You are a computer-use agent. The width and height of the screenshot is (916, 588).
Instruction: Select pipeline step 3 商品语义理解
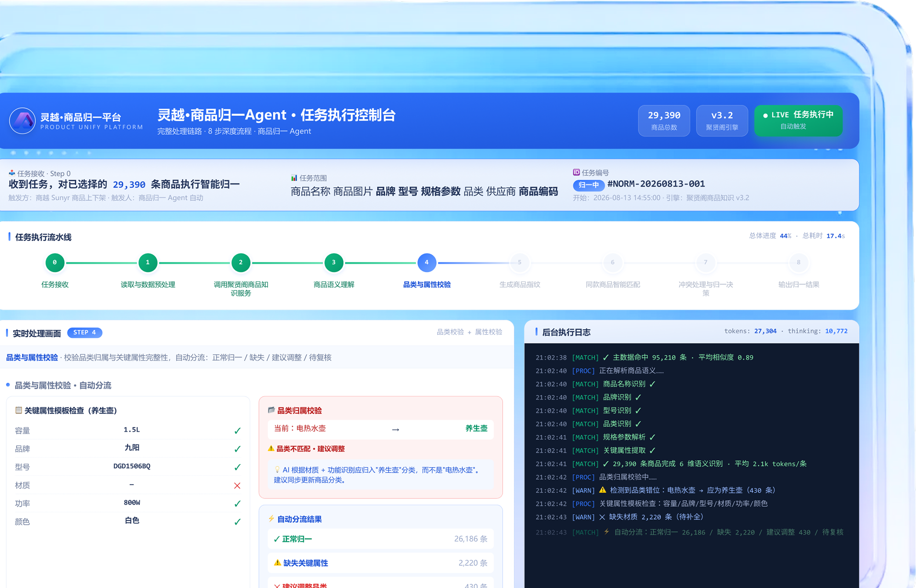pos(333,263)
